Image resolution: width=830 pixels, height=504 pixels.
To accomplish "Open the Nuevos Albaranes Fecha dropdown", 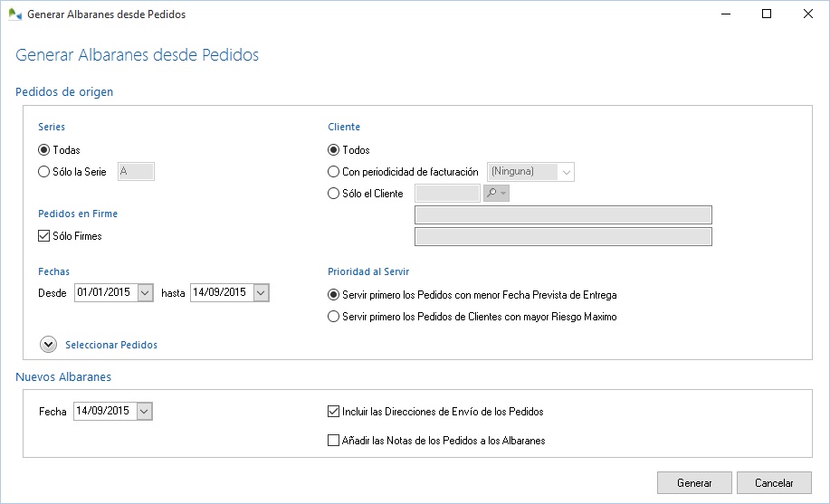I will point(144,412).
